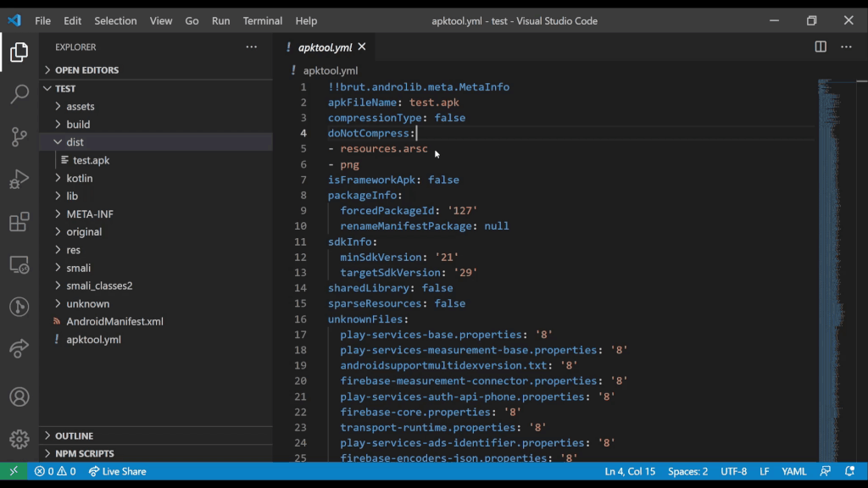Change the YAML language mode
This screenshot has height=488, width=868.
pyautogui.click(x=793, y=471)
